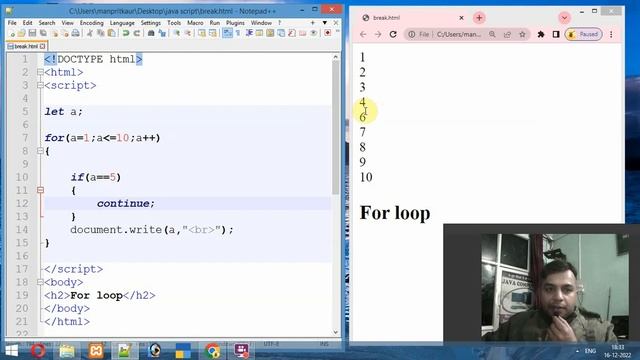Open the Edit menu
Screen dimensions: 640x360
[x=27, y=23]
